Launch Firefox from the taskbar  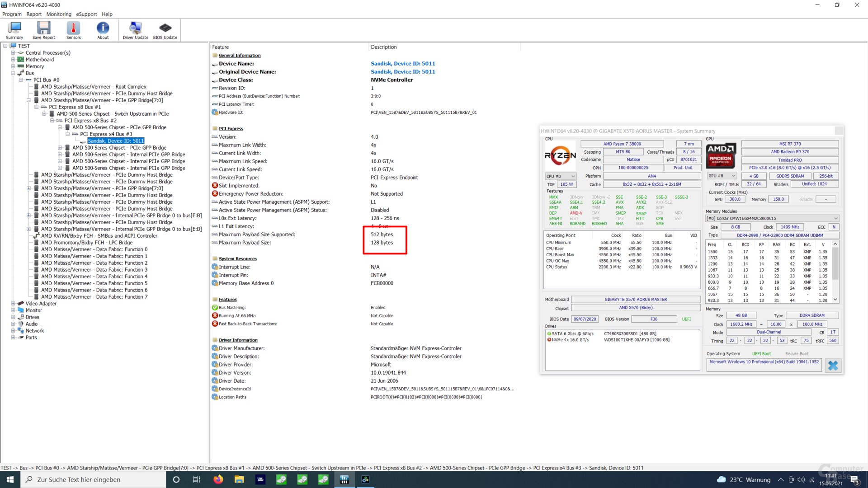click(x=218, y=479)
